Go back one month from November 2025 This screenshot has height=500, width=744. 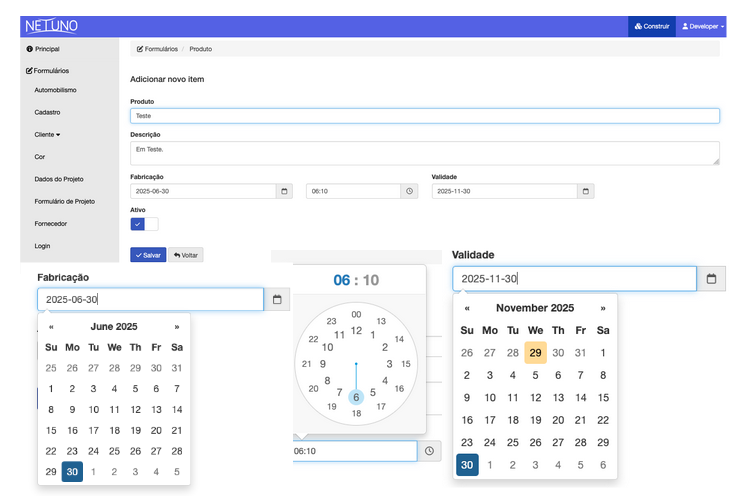click(466, 308)
